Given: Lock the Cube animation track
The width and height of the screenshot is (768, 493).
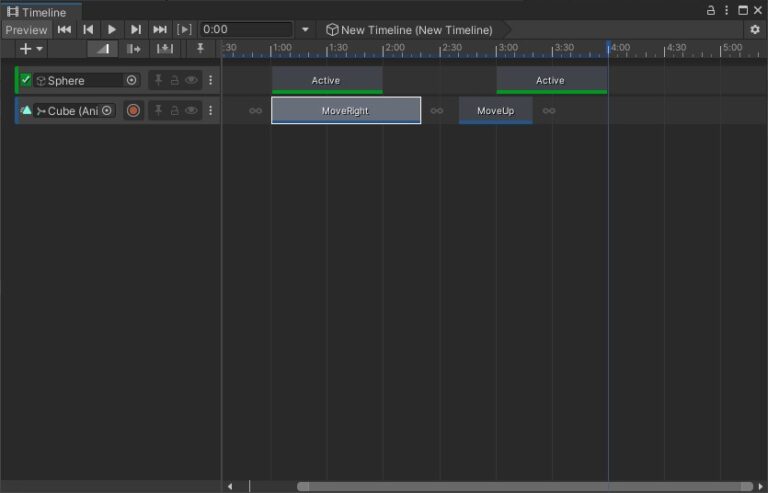Looking at the screenshot, I should [x=174, y=110].
